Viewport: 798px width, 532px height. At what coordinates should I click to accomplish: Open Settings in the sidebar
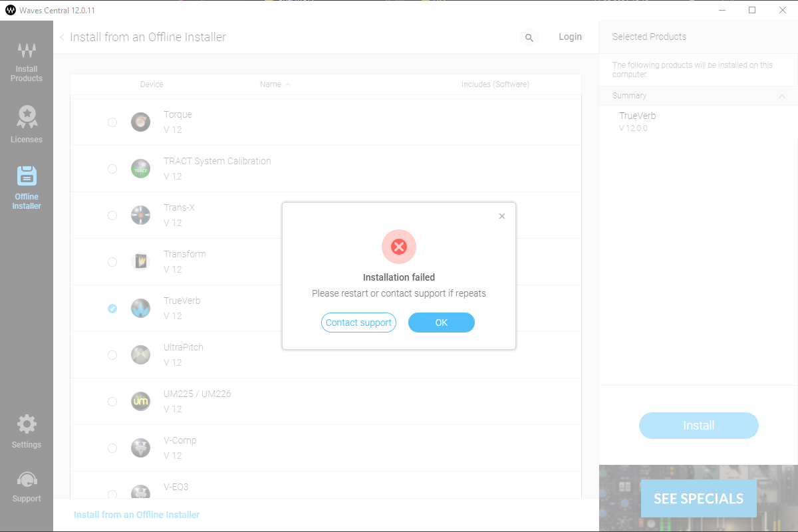27,431
